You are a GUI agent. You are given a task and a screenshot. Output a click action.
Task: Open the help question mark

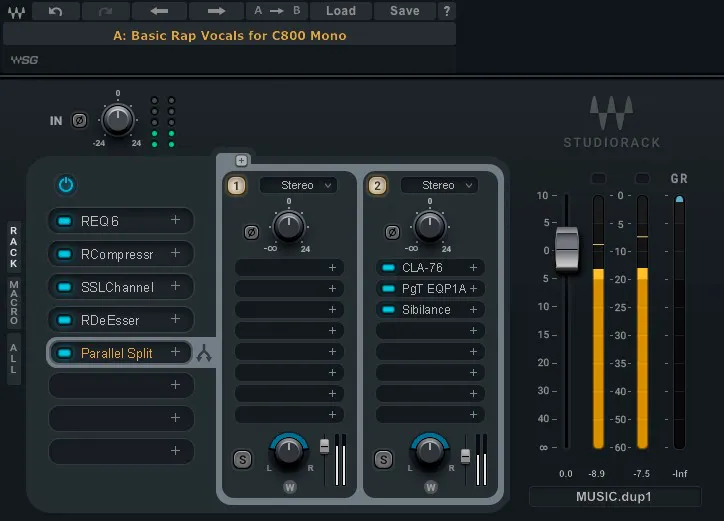(446, 11)
